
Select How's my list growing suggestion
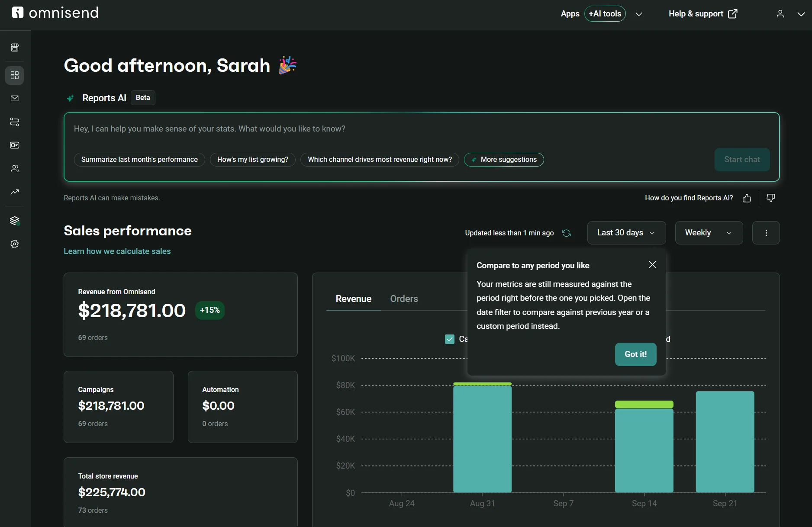click(x=253, y=160)
